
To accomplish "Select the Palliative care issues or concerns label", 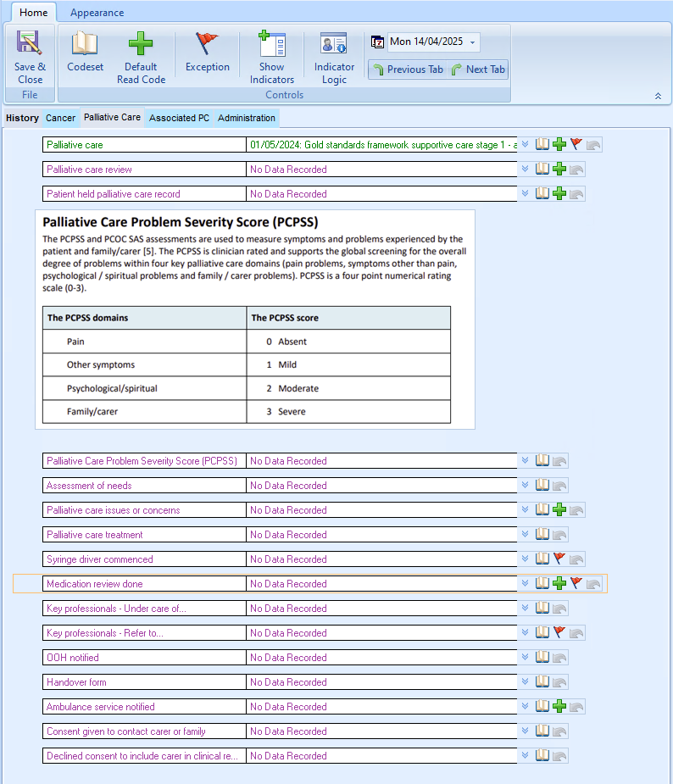I will coord(113,510).
